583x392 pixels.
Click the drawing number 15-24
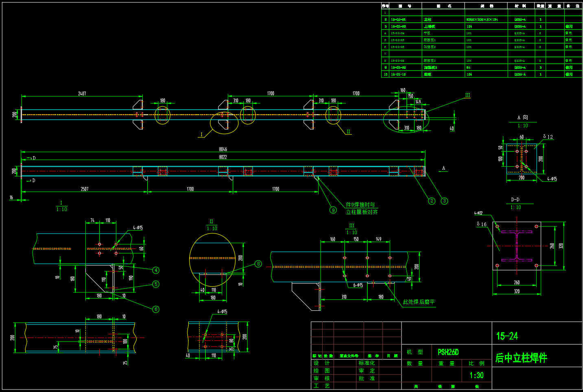tap(507, 336)
